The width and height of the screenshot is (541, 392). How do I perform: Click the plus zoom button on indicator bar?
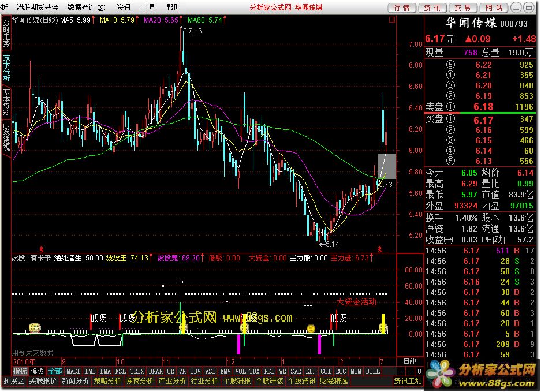[x=401, y=372]
